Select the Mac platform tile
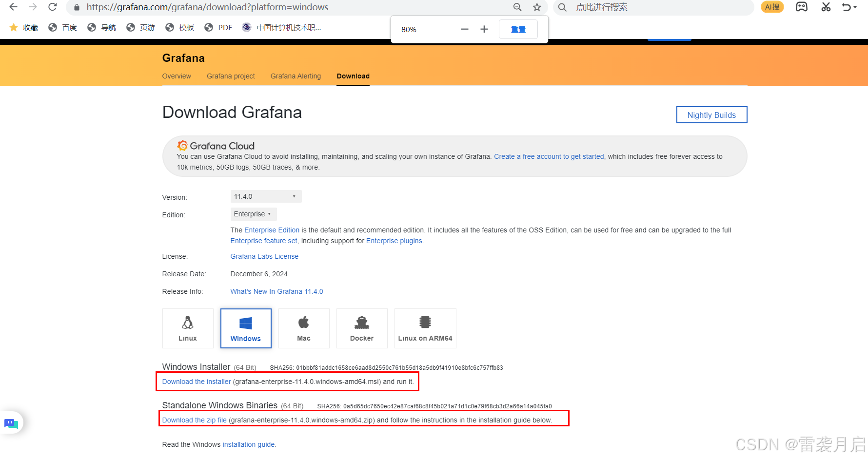This screenshot has height=459, width=868. click(x=304, y=328)
